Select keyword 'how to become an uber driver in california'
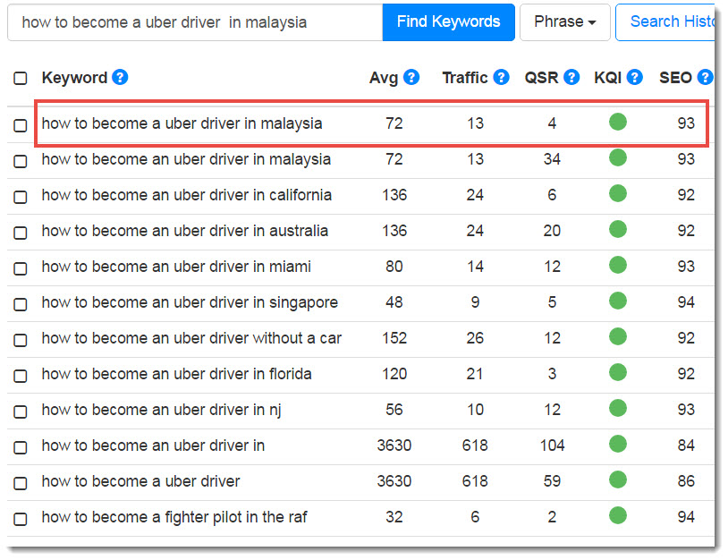This screenshot has height=560, width=728. [187, 195]
